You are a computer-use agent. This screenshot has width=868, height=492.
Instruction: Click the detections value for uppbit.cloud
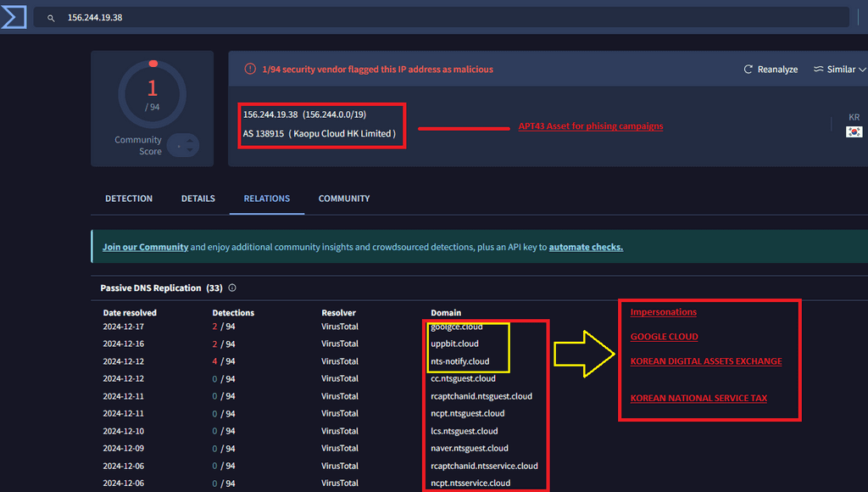(x=224, y=344)
